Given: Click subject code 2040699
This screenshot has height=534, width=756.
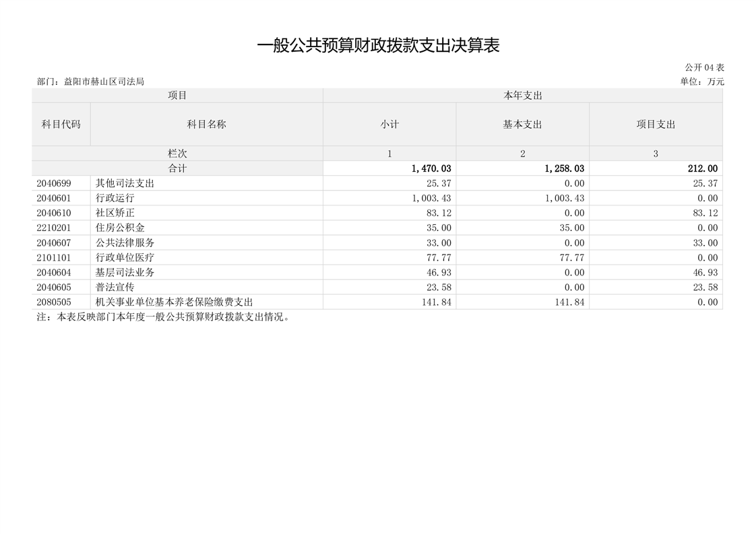Looking at the screenshot, I should point(54,183).
